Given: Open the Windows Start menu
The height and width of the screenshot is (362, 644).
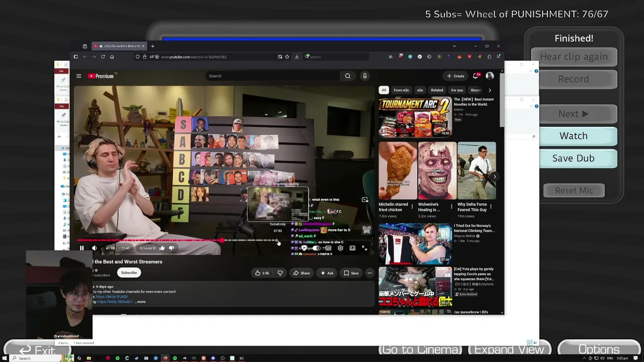Looking at the screenshot, I should 5,358.
